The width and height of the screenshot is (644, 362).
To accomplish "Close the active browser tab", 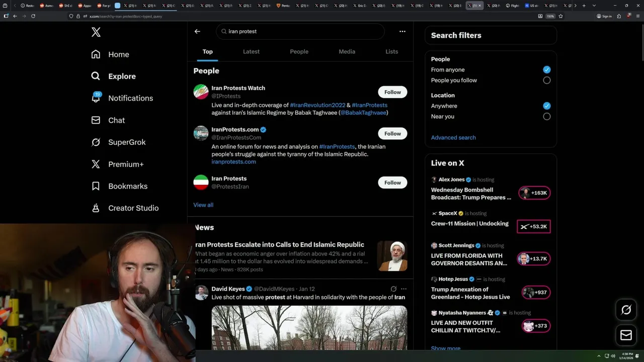I will click(479, 6).
